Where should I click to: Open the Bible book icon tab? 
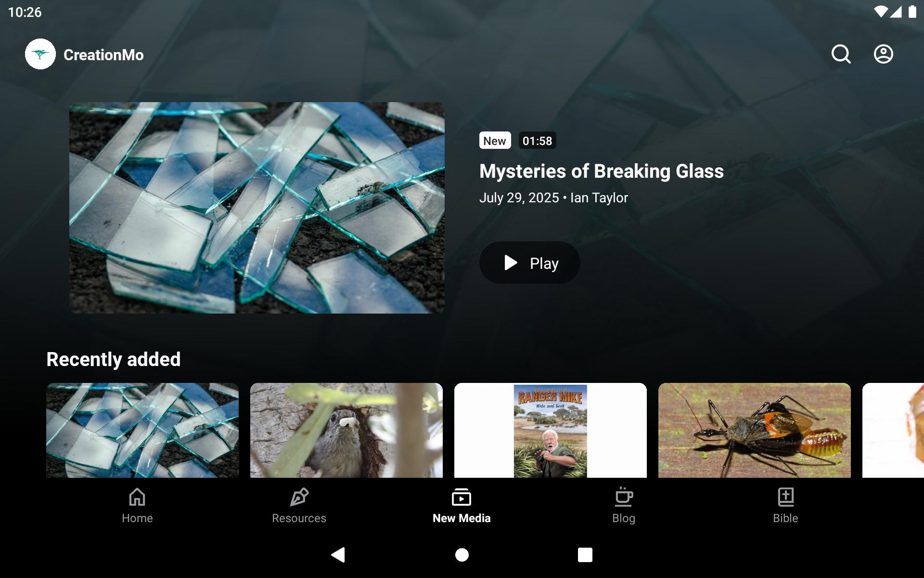pos(785,497)
